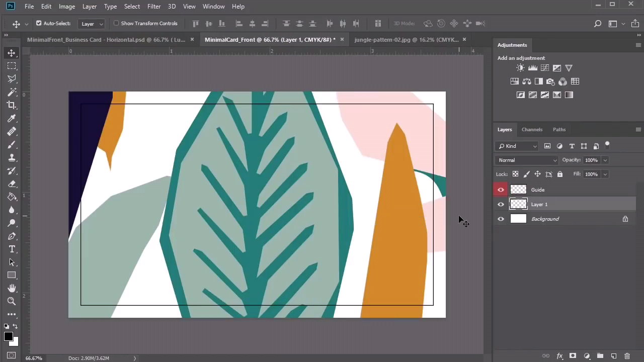
Task: Expand the layer Opacity dropdown arrow
Action: (605, 160)
